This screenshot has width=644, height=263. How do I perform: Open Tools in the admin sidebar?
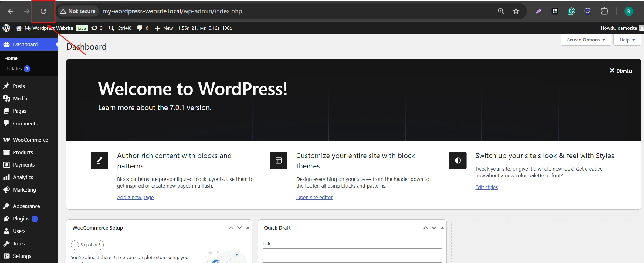(x=29, y=244)
